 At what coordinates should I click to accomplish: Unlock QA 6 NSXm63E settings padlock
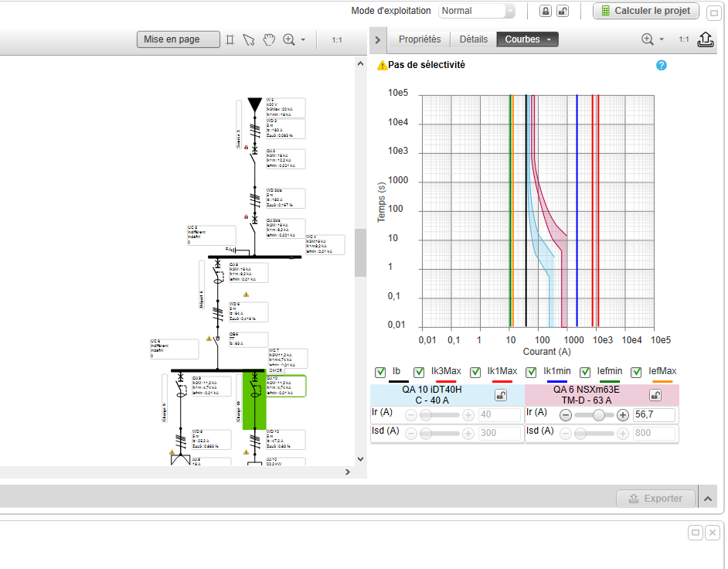pyautogui.click(x=655, y=395)
